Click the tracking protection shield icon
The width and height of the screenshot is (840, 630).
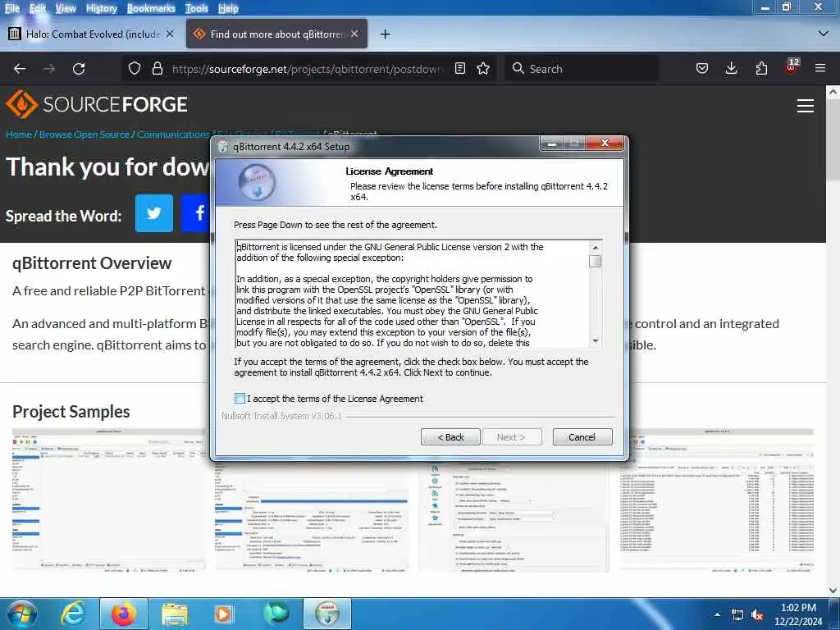pyautogui.click(x=135, y=69)
